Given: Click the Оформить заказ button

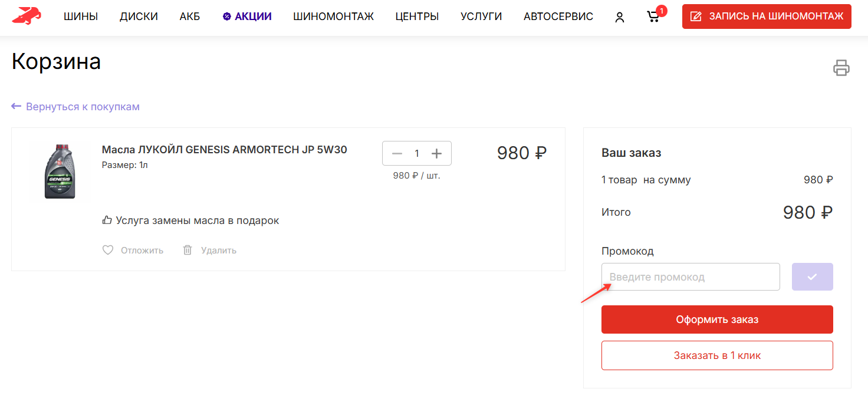Looking at the screenshot, I should tap(717, 319).
